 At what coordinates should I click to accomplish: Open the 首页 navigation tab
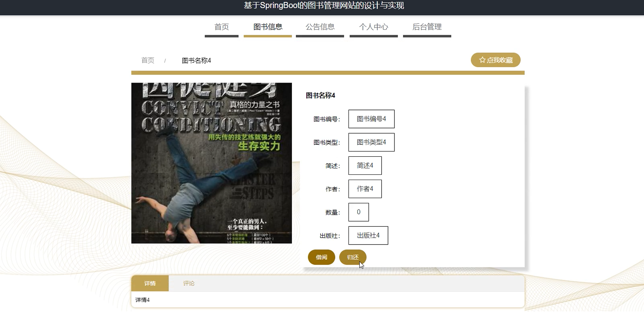click(x=221, y=27)
